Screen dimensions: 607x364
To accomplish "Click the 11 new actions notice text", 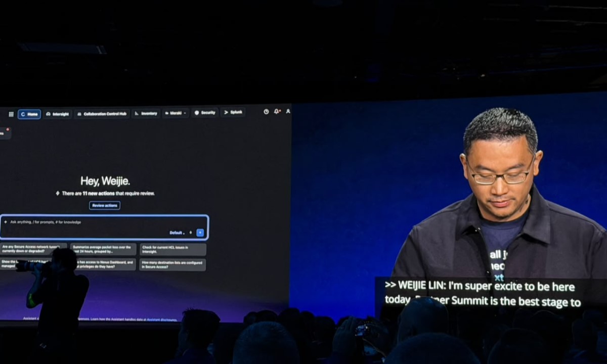I will point(108,193).
